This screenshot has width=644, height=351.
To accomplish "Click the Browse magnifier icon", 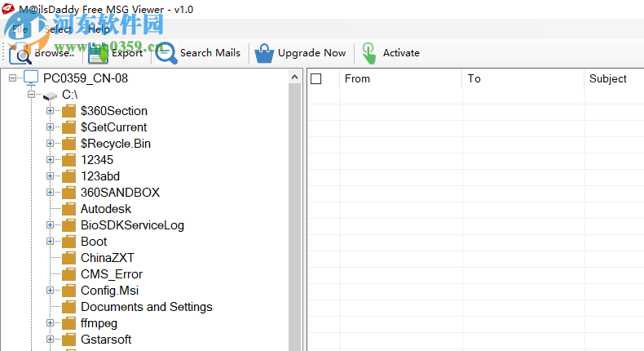I will pyautogui.click(x=20, y=53).
